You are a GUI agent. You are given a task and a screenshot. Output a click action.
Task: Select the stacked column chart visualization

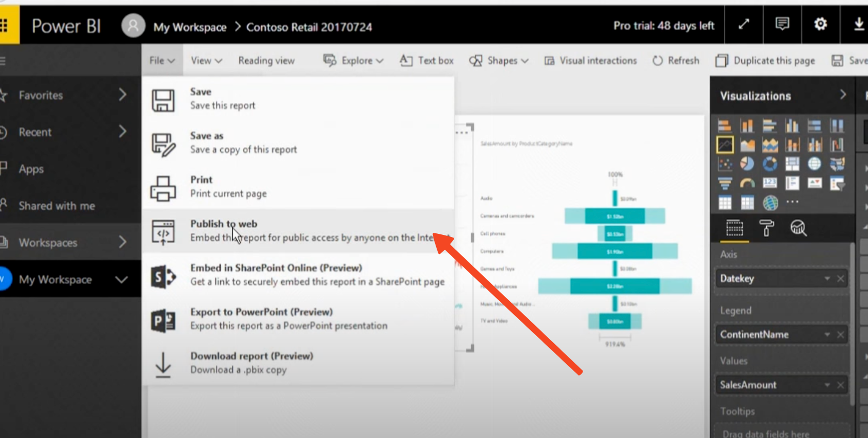click(x=747, y=126)
